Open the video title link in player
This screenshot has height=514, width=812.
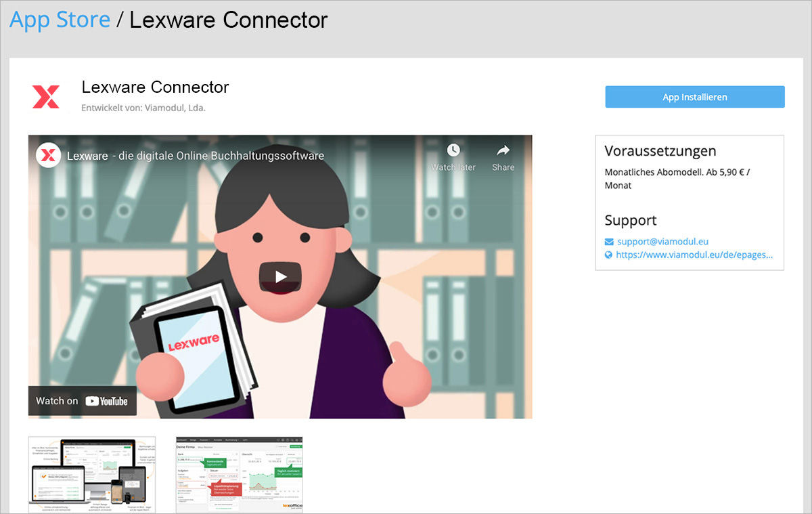tap(196, 156)
